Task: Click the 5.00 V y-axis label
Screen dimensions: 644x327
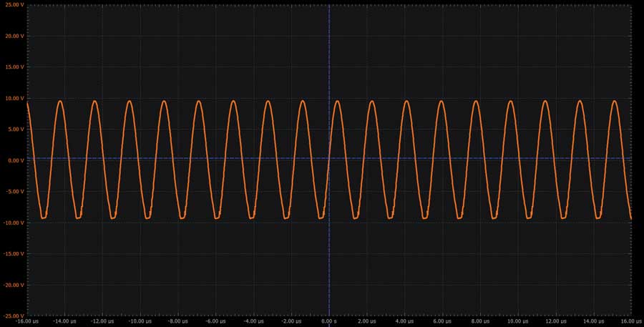Action: click(x=14, y=130)
